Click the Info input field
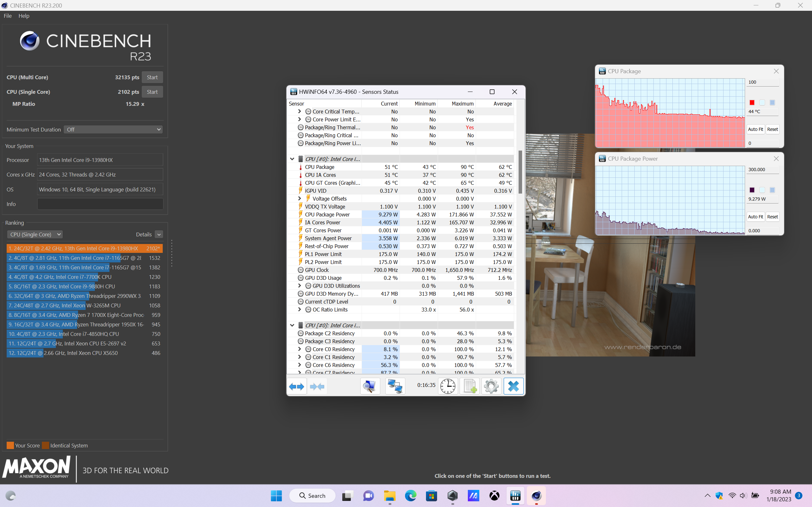 point(100,204)
